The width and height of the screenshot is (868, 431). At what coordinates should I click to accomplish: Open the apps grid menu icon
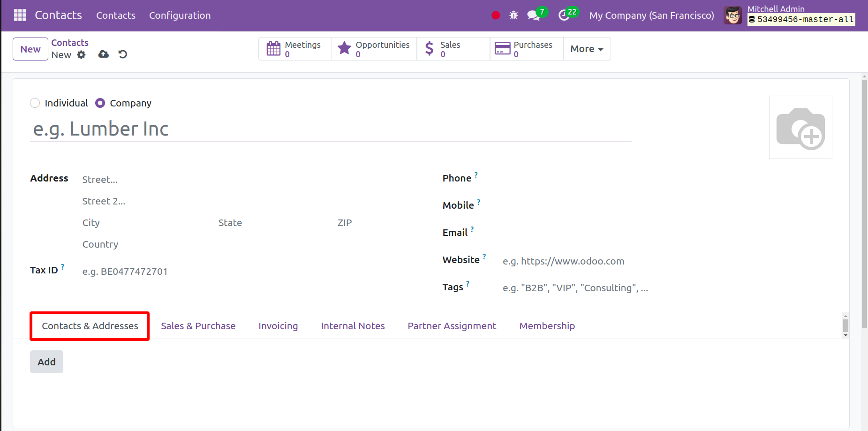point(20,15)
